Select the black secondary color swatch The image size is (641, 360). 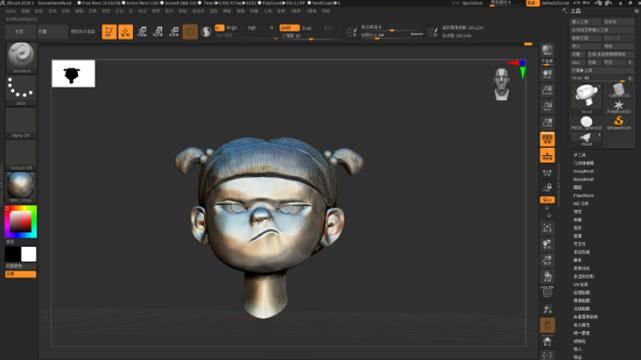coord(13,254)
